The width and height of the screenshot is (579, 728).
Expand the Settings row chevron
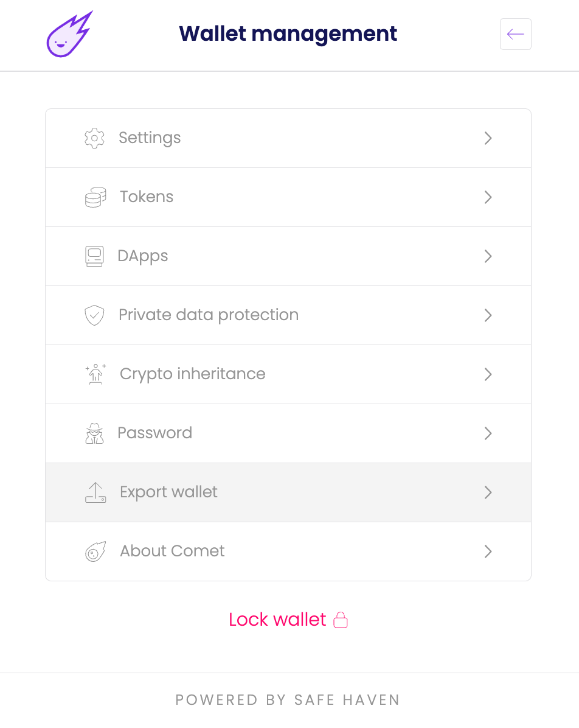[x=488, y=138]
